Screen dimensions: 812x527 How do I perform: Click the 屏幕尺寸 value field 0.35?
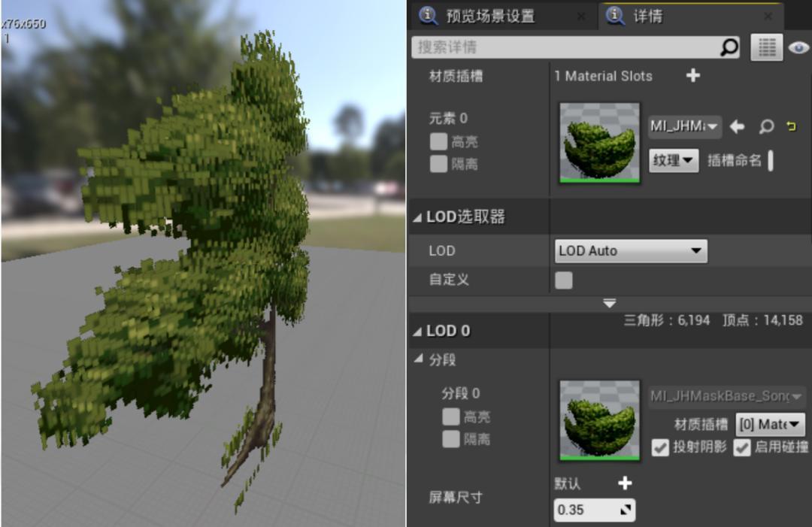pyautogui.click(x=586, y=510)
